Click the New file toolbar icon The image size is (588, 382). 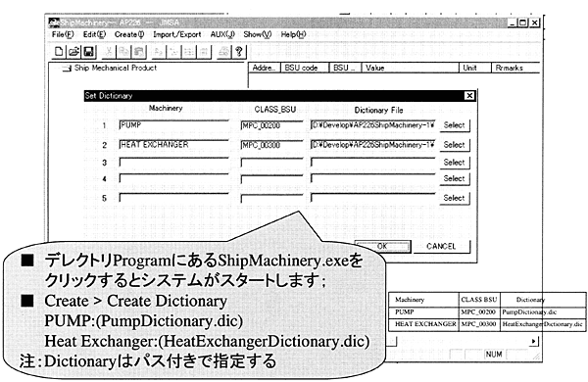point(59,51)
